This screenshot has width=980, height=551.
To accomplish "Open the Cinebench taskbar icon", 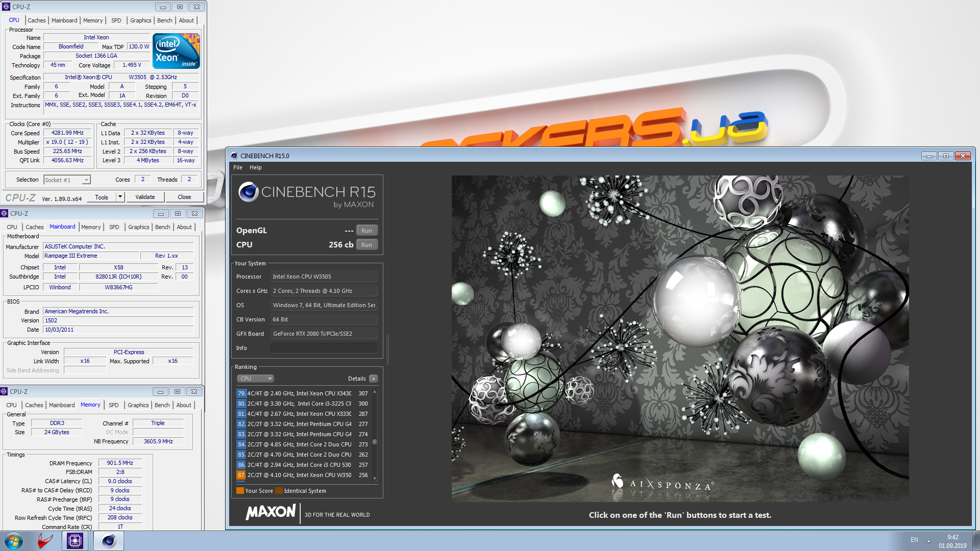I will (x=109, y=541).
